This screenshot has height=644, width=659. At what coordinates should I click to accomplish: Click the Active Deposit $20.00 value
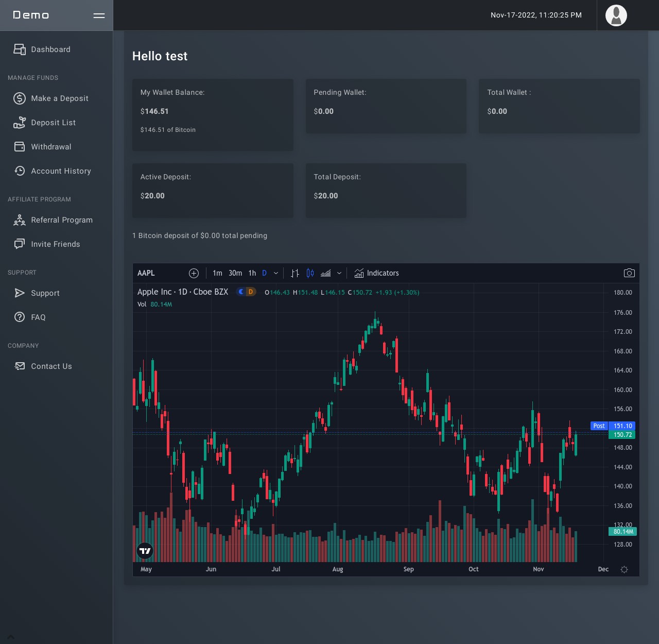(x=152, y=196)
